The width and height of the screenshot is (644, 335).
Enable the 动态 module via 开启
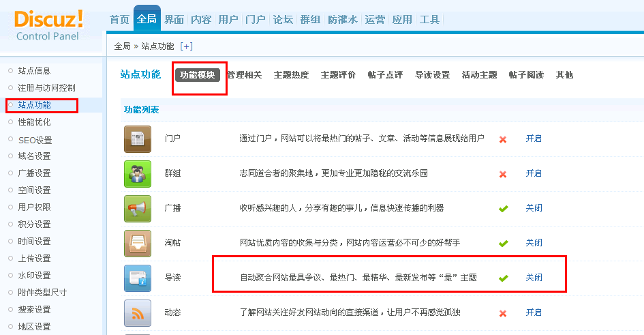[534, 312]
